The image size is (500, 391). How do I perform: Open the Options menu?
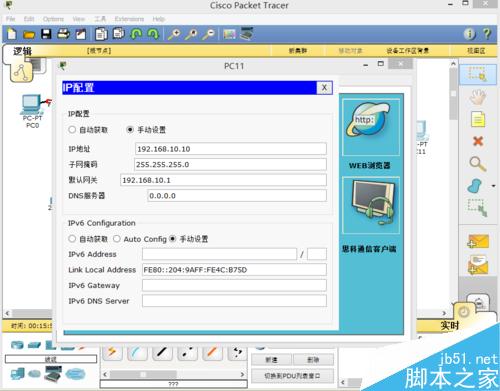(x=53, y=19)
